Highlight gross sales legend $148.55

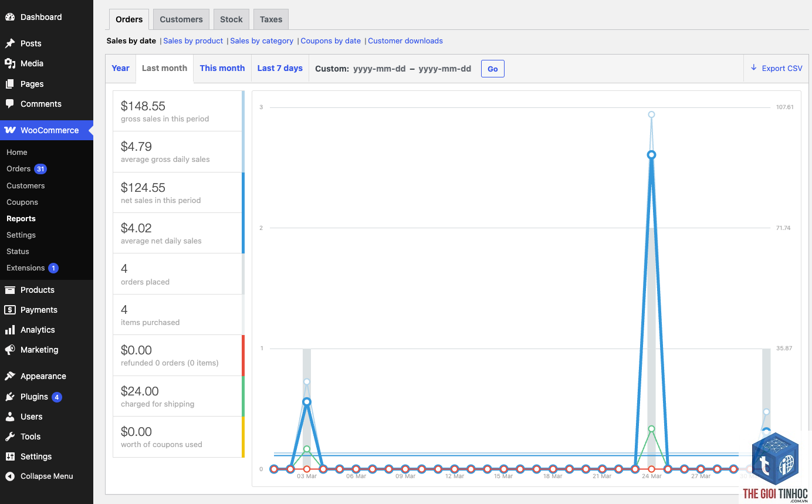(178, 111)
